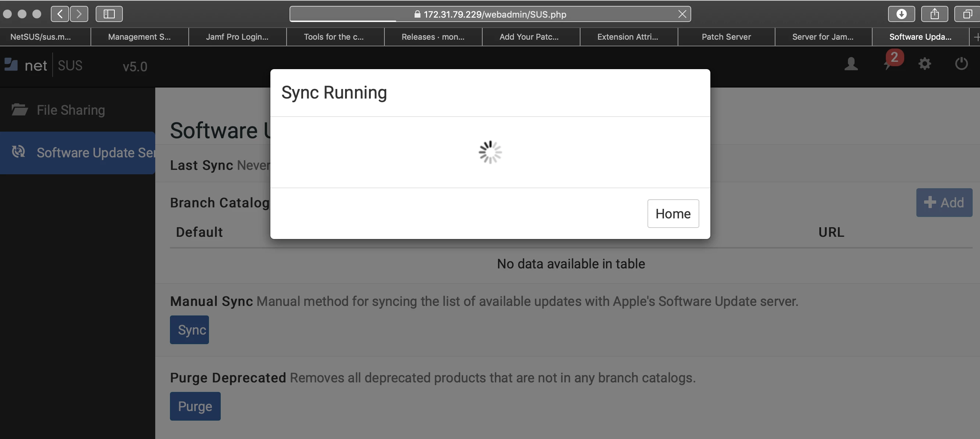Switch to the Jamf Pro Login tab
980x439 pixels.
[x=237, y=37]
